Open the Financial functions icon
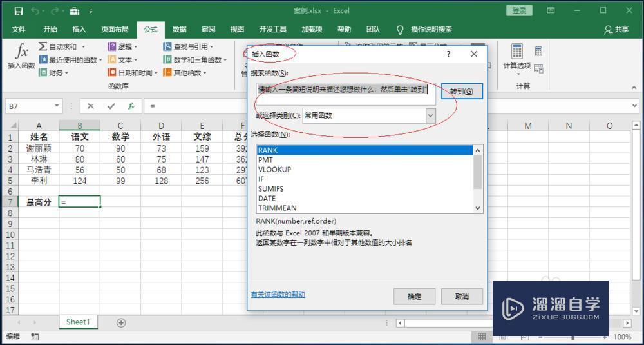The width and height of the screenshot is (644, 345). pos(43,73)
